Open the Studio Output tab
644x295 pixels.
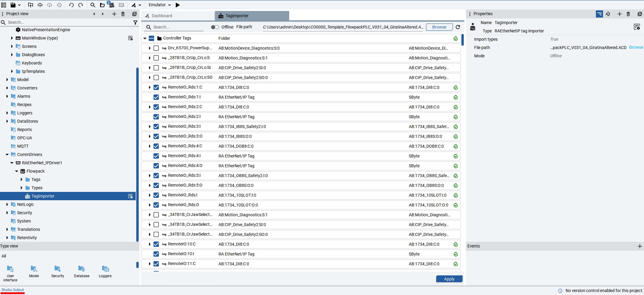[x=12, y=290]
